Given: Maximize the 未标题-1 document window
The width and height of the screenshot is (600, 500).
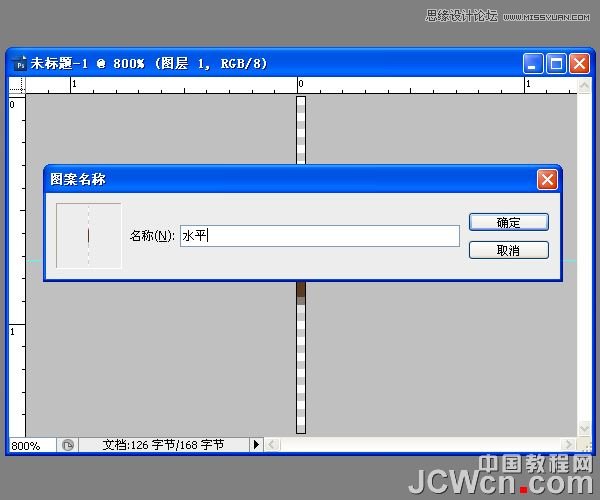Looking at the screenshot, I should point(556,64).
